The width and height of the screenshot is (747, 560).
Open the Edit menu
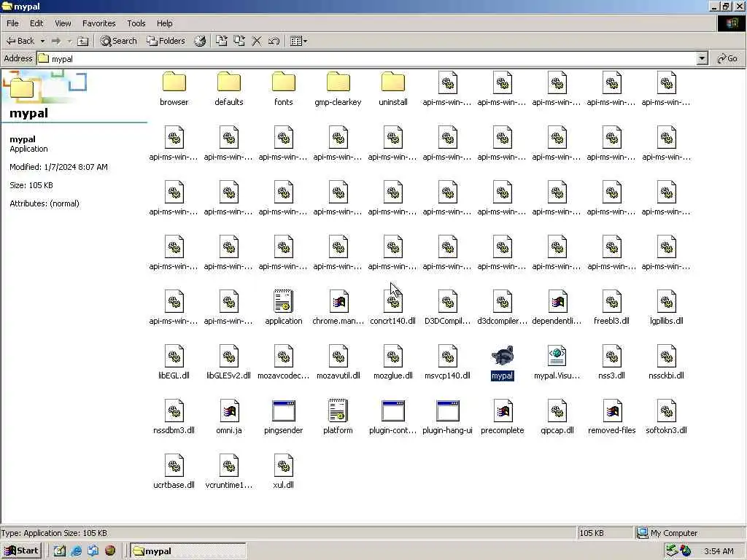36,23
